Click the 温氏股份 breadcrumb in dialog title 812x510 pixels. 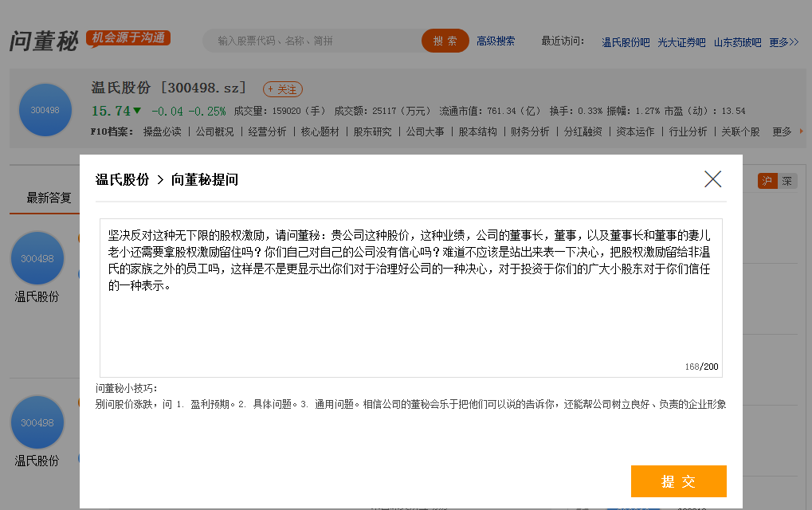click(x=122, y=179)
